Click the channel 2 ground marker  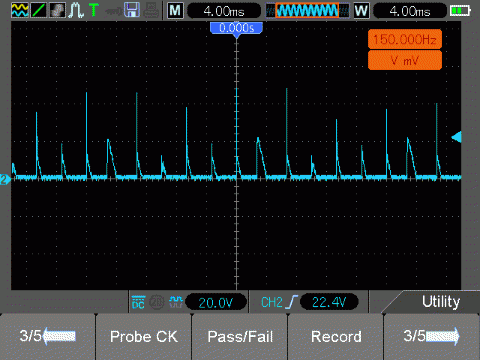5,180
